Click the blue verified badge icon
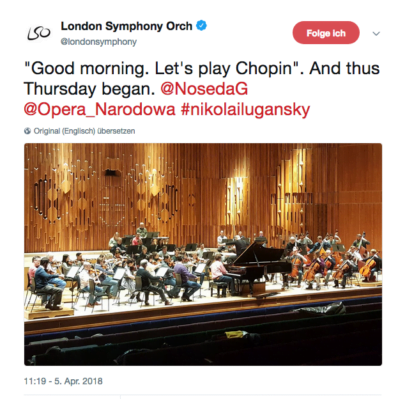 [201, 25]
